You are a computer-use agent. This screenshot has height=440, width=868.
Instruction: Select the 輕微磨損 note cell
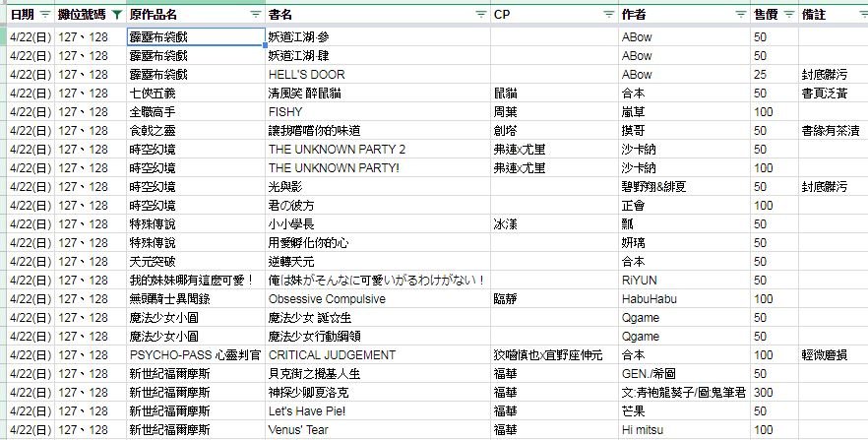834,354
